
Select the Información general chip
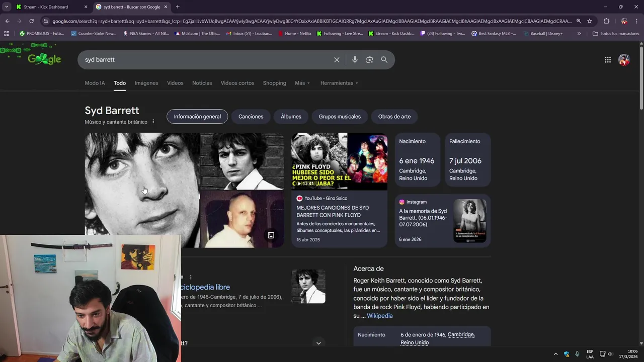[197, 117]
